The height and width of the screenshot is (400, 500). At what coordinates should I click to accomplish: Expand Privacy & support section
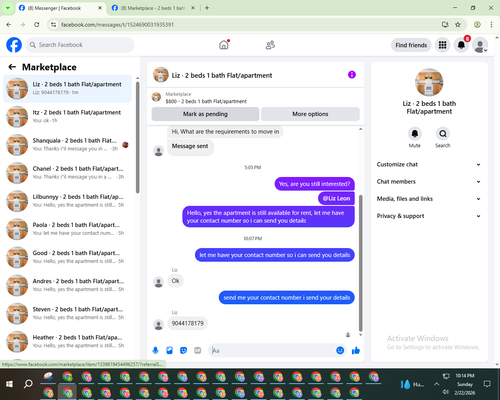click(x=429, y=216)
